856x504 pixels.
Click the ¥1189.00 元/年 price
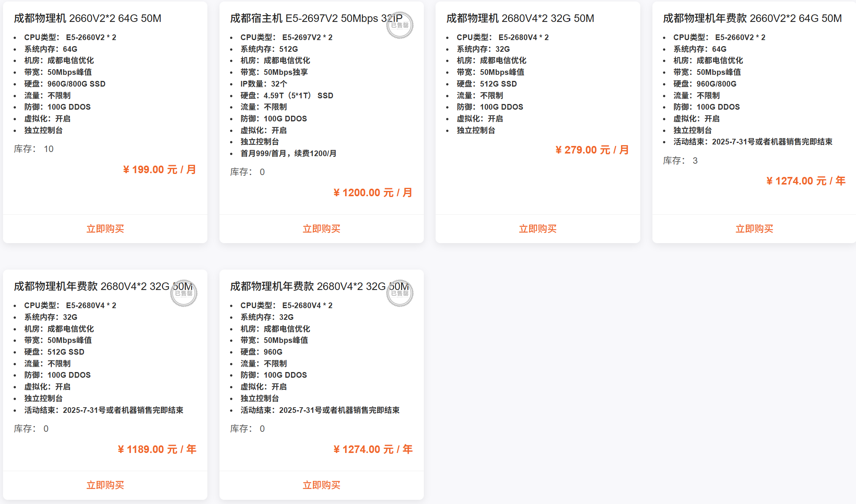click(x=157, y=449)
